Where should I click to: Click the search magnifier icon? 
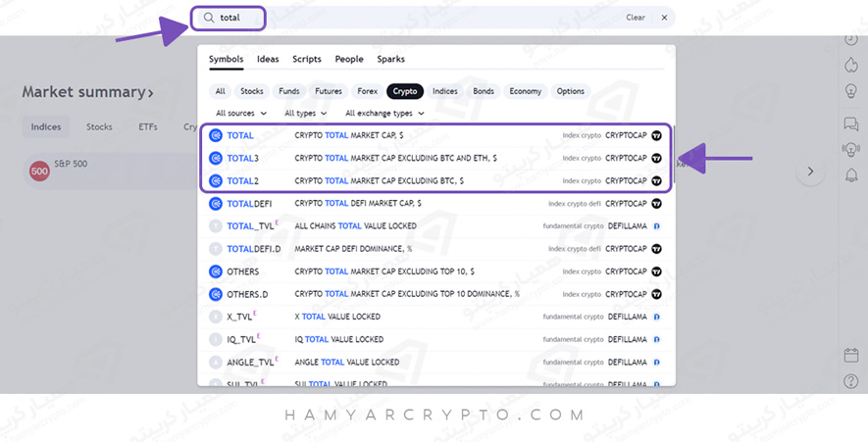coord(209,18)
